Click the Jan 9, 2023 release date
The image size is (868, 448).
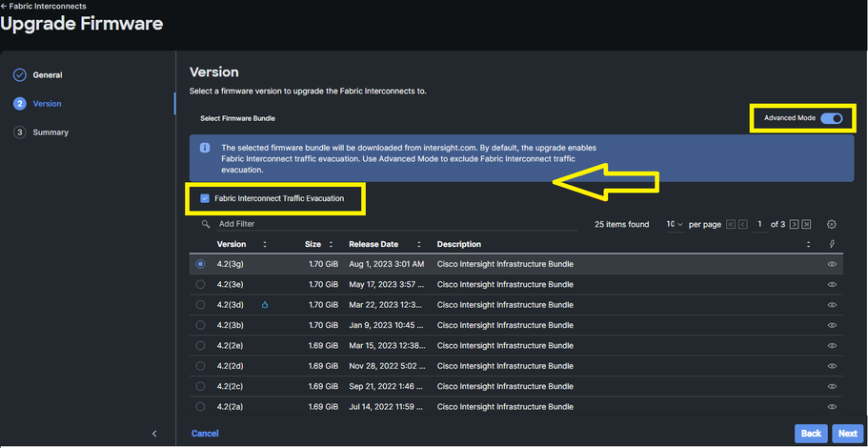coord(386,325)
